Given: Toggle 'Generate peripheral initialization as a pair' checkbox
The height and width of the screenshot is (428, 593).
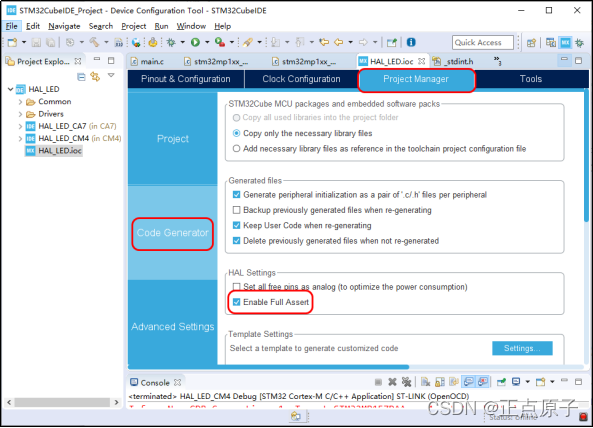Looking at the screenshot, I should (x=236, y=195).
